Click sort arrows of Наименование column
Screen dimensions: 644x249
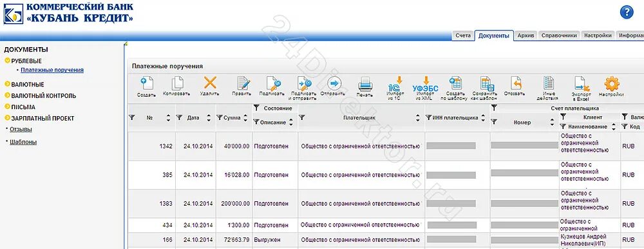(614, 126)
